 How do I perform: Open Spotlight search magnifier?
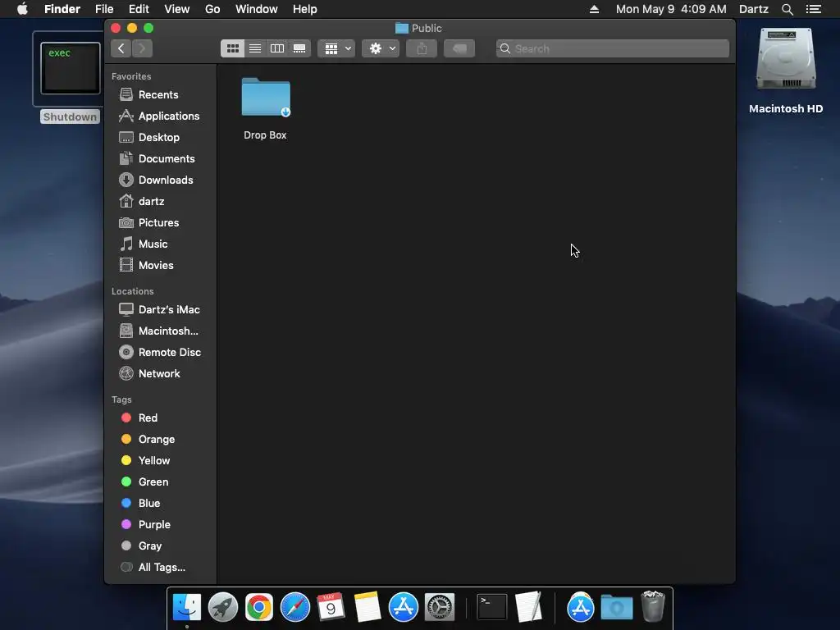(x=787, y=9)
